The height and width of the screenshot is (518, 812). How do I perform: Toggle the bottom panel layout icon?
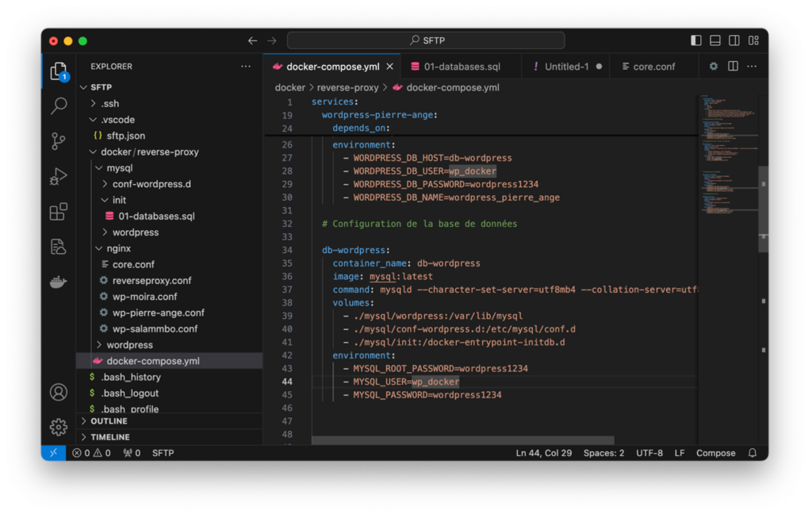point(715,40)
